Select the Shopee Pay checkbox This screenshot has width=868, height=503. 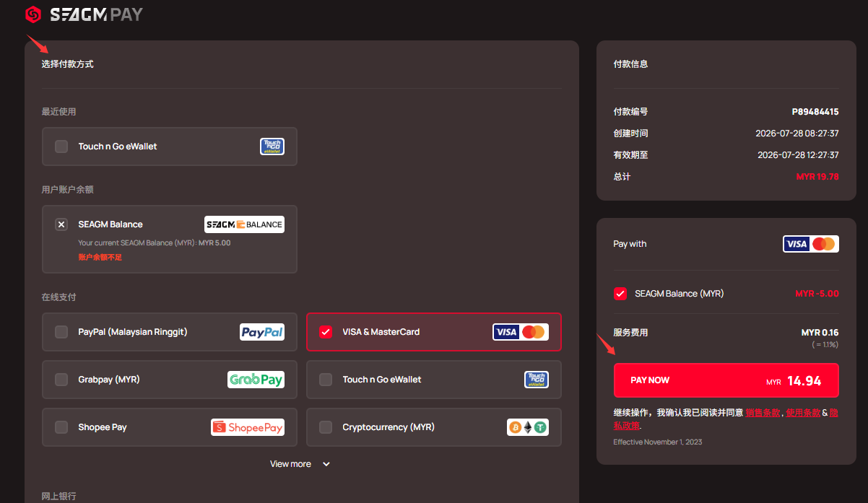coord(61,427)
